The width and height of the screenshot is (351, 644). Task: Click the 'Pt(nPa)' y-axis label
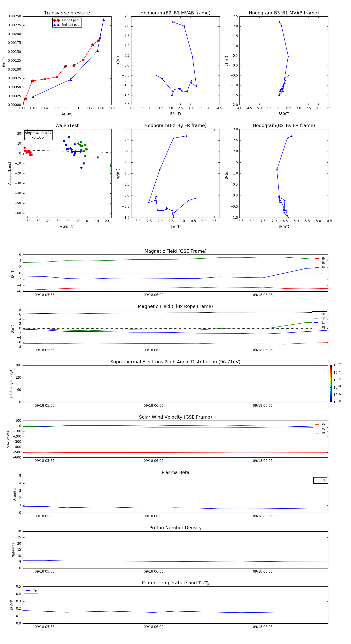(x=4, y=61)
